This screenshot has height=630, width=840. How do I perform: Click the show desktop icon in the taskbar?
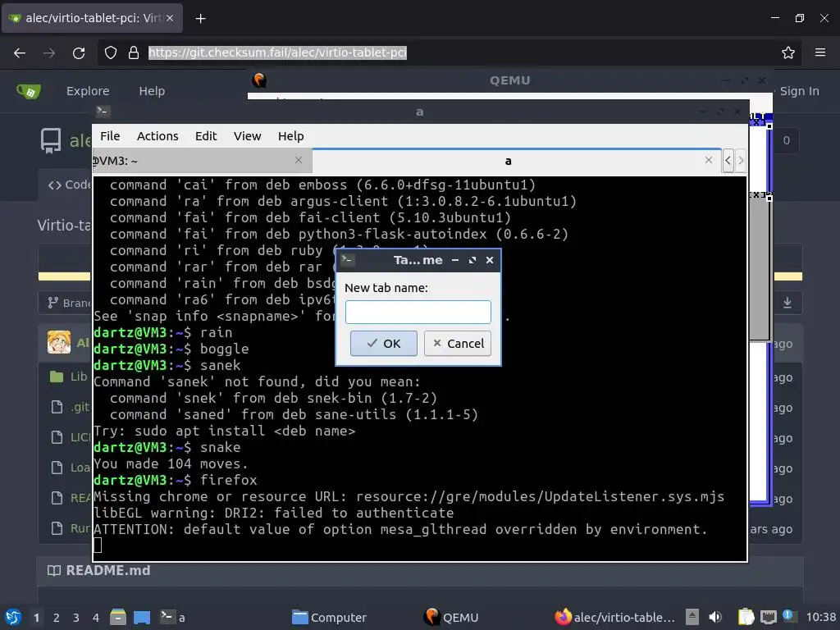coord(142,617)
